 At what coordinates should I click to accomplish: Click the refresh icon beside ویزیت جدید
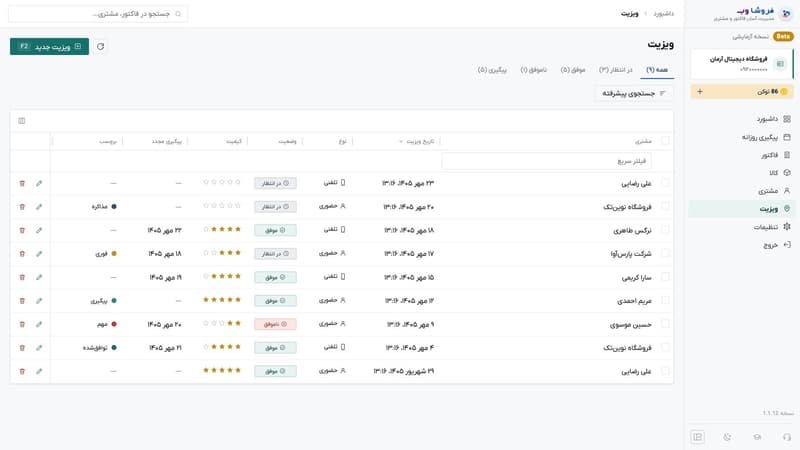coord(101,46)
